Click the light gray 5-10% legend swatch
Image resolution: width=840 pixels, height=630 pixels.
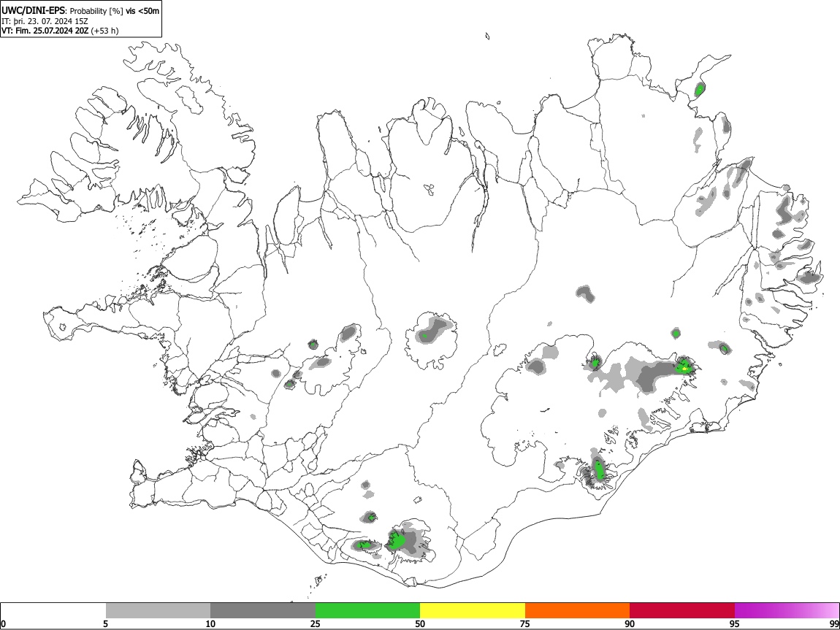pyautogui.click(x=158, y=610)
